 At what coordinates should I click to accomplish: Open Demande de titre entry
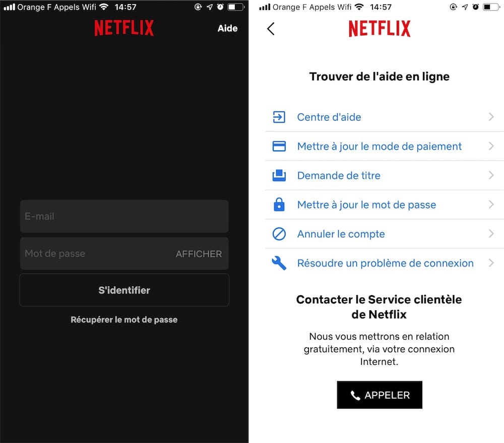[x=385, y=176]
